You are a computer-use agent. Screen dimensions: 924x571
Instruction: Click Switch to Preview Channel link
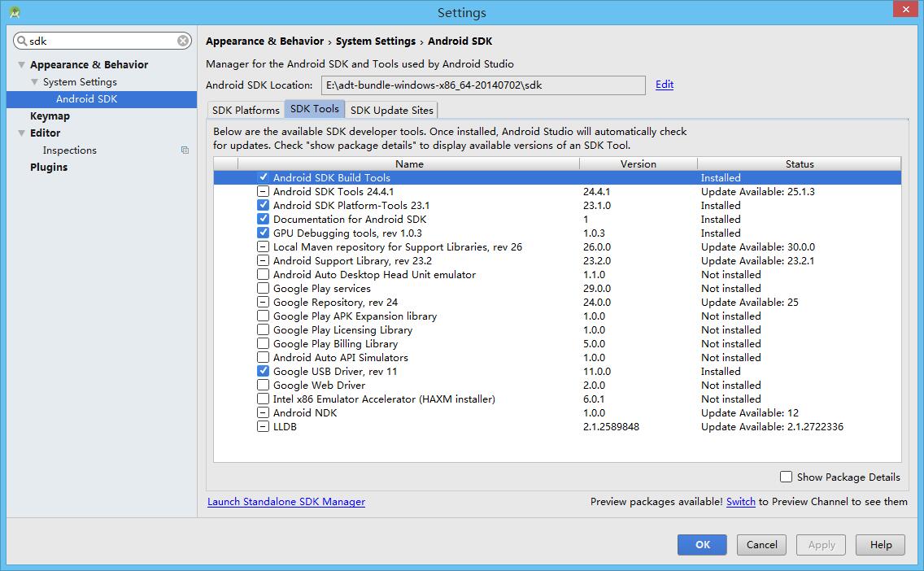click(741, 502)
